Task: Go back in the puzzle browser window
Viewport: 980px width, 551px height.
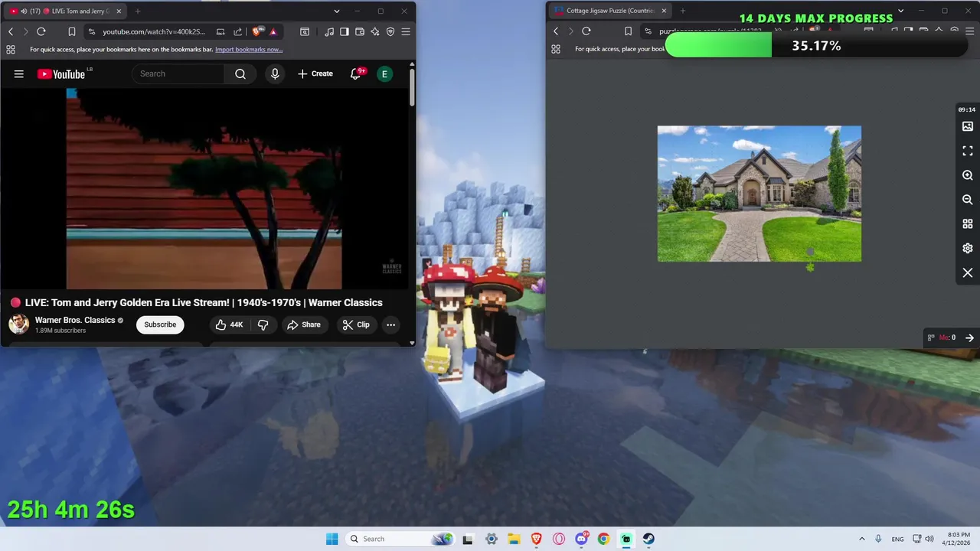Action: 556,31
